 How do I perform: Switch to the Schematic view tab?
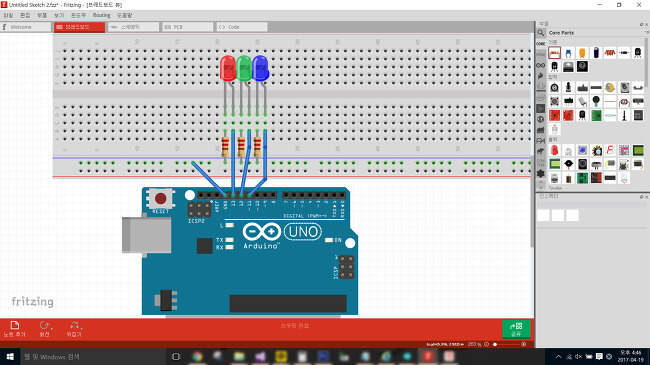[133, 27]
